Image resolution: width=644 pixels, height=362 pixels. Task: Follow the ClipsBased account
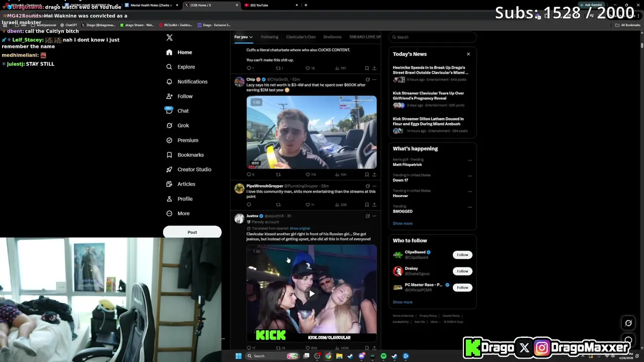(462, 255)
